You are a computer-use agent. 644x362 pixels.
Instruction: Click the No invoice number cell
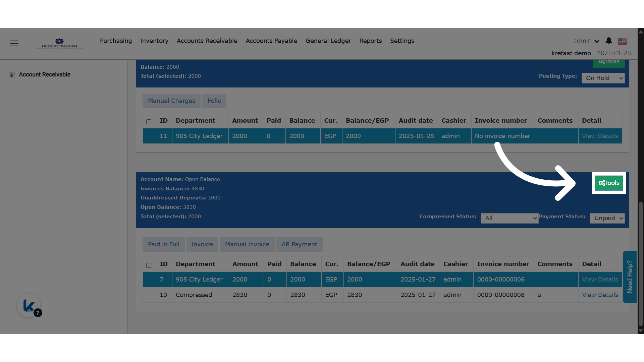coord(502,136)
